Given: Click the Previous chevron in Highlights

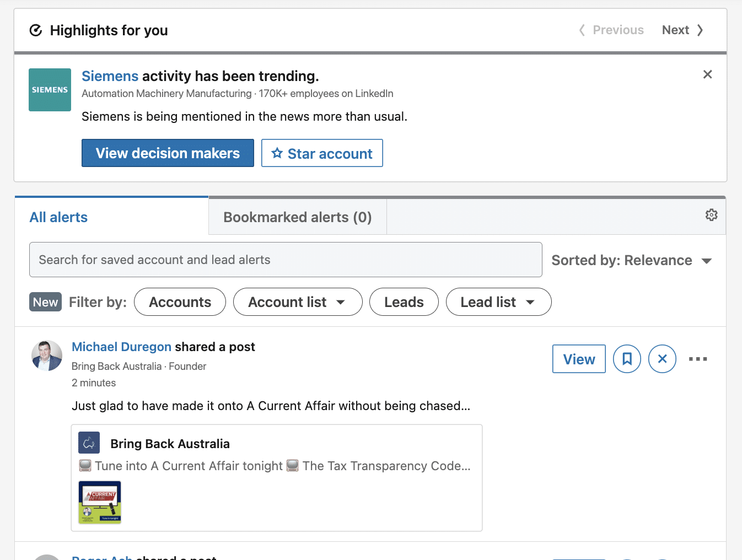Looking at the screenshot, I should 582,30.
